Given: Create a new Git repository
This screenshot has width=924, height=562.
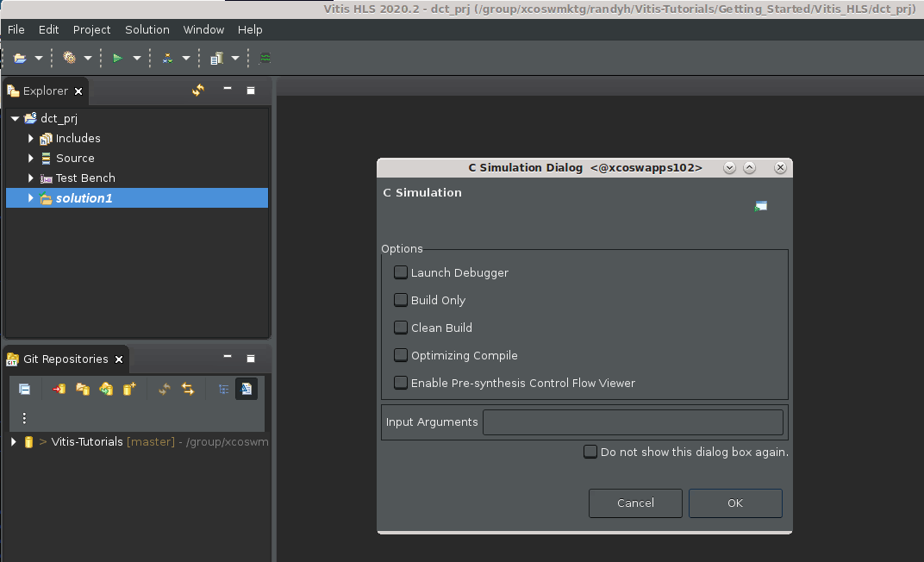Looking at the screenshot, I should [x=129, y=390].
